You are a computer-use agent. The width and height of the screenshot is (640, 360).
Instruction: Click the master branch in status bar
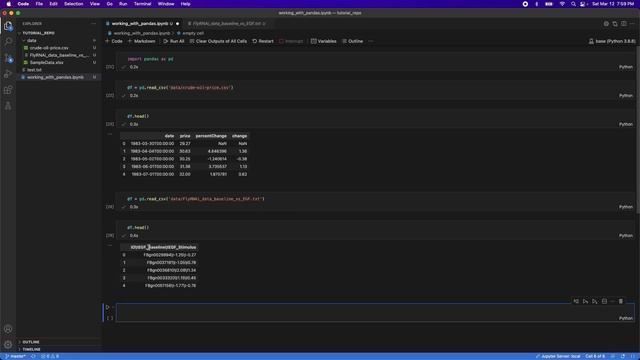coord(15,356)
